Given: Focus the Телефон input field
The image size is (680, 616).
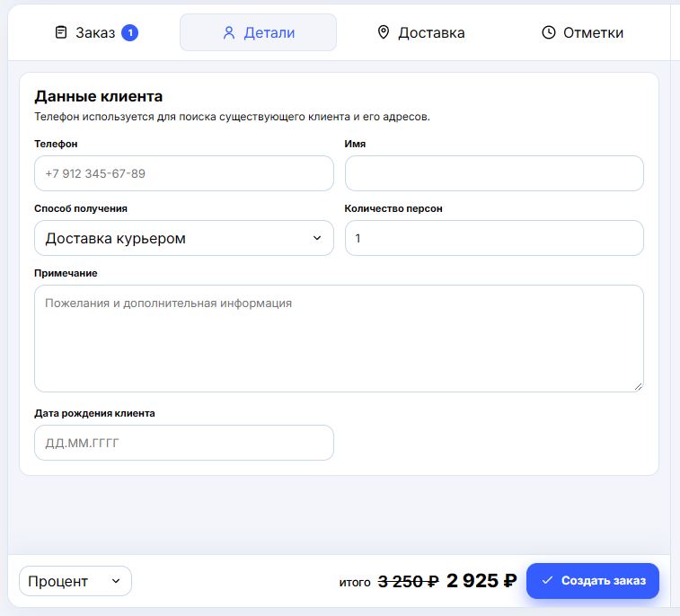Looking at the screenshot, I should (x=184, y=173).
